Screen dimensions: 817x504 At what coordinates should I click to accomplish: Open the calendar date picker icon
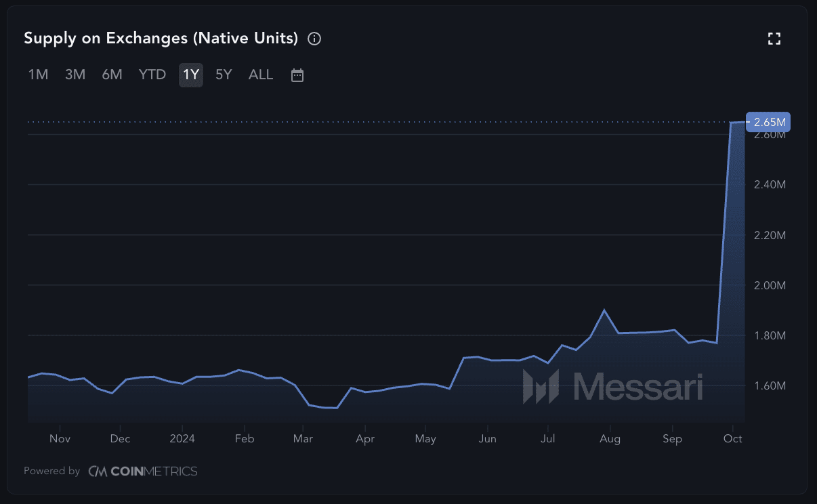[297, 75]
